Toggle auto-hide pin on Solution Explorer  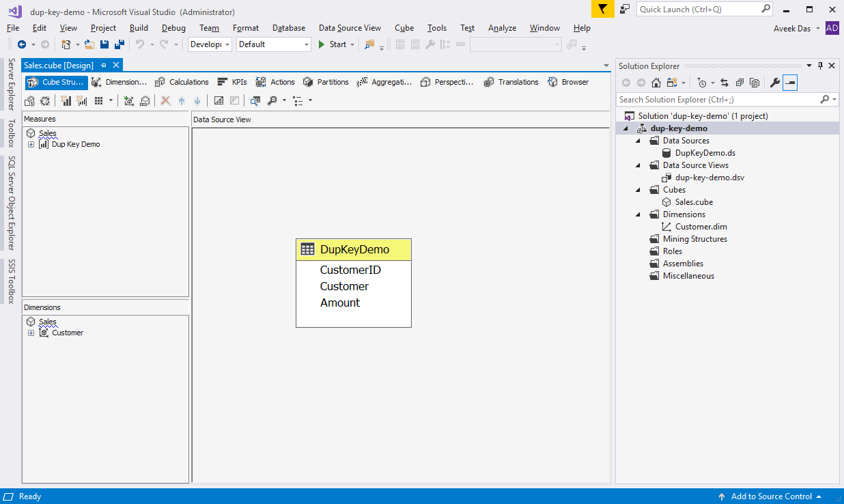[820, 66]
